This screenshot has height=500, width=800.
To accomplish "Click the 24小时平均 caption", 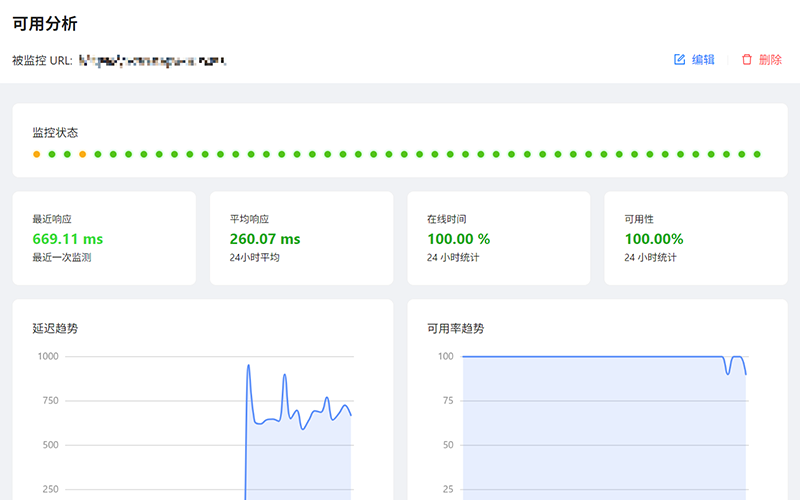I will [255, 257].
